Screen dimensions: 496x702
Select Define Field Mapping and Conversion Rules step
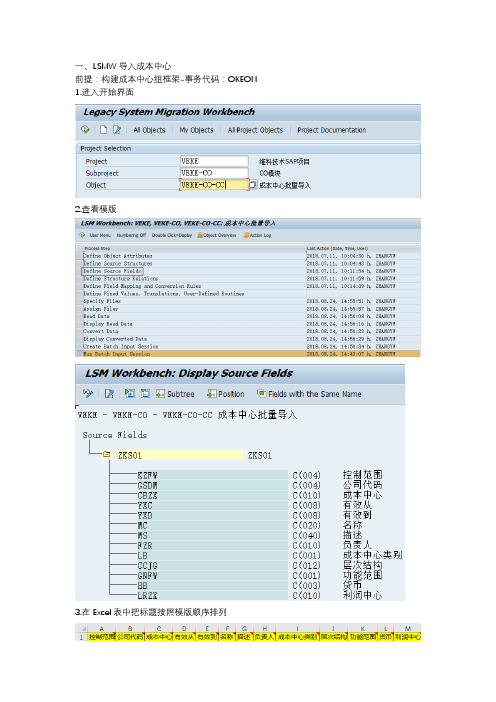tap(142, 286)
